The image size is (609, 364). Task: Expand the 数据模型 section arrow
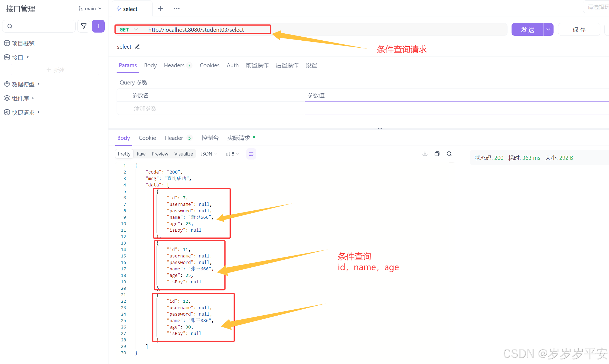coord(39,84)
